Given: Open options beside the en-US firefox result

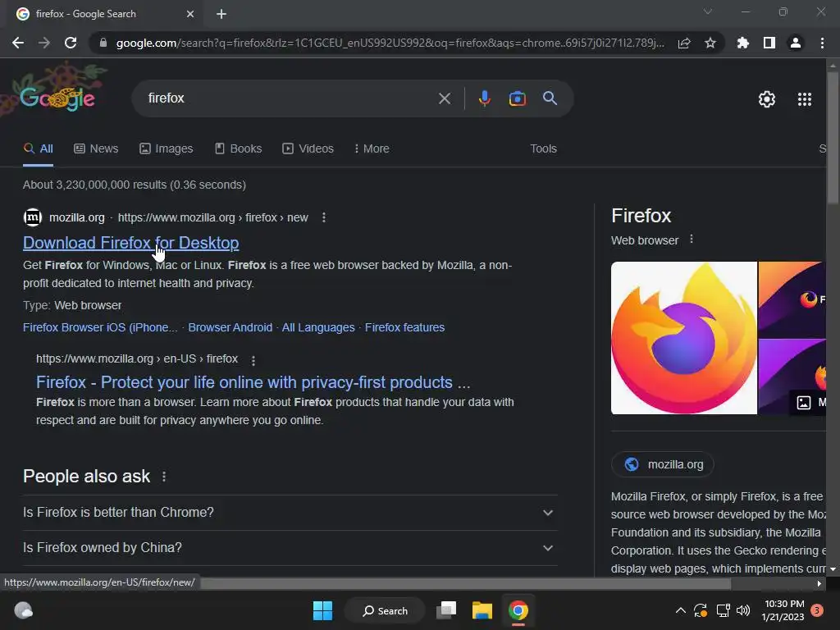Looking at the screenshot, I should [x=253, y=361].
